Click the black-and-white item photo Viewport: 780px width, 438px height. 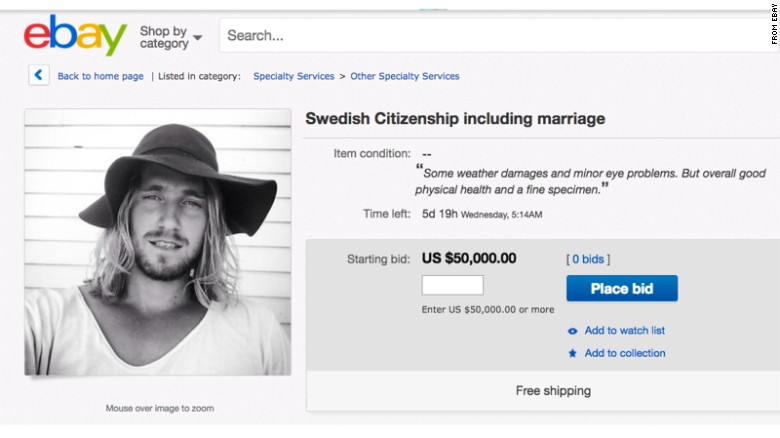pyautogui.click(x=157, y=242)
